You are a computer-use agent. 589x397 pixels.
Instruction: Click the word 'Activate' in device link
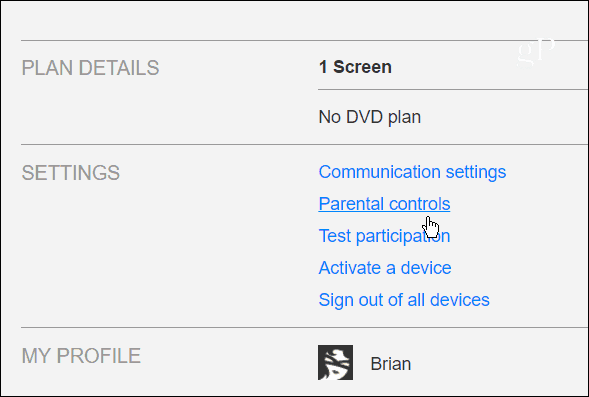(x=349, y=268)
